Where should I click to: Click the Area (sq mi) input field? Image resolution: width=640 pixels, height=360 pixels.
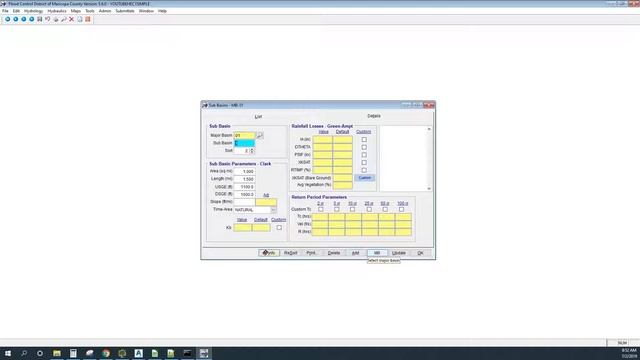click(x=244, y=171)
